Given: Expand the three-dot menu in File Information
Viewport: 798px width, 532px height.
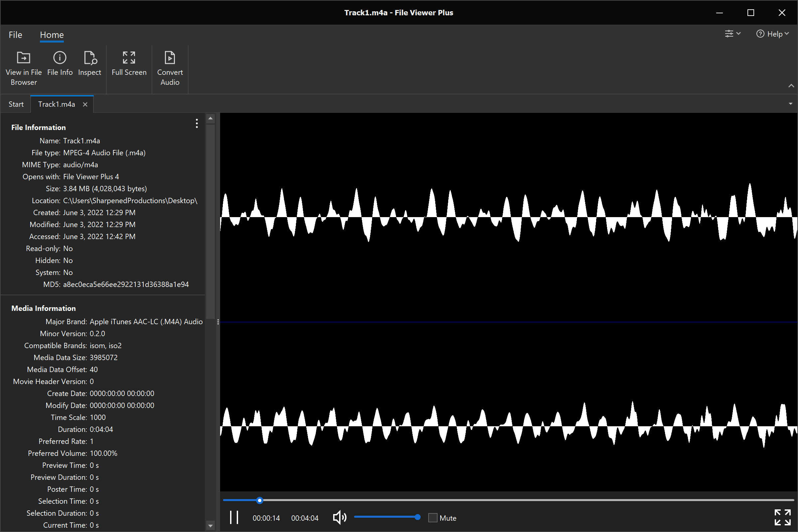Looking at the screenshot, I should [x=197, y=123].
